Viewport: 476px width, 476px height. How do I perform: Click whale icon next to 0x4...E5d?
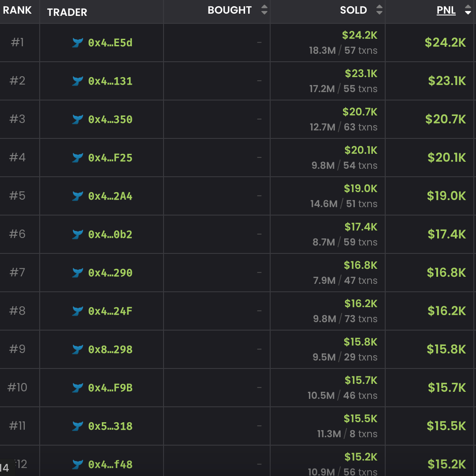tap(78, 42)
